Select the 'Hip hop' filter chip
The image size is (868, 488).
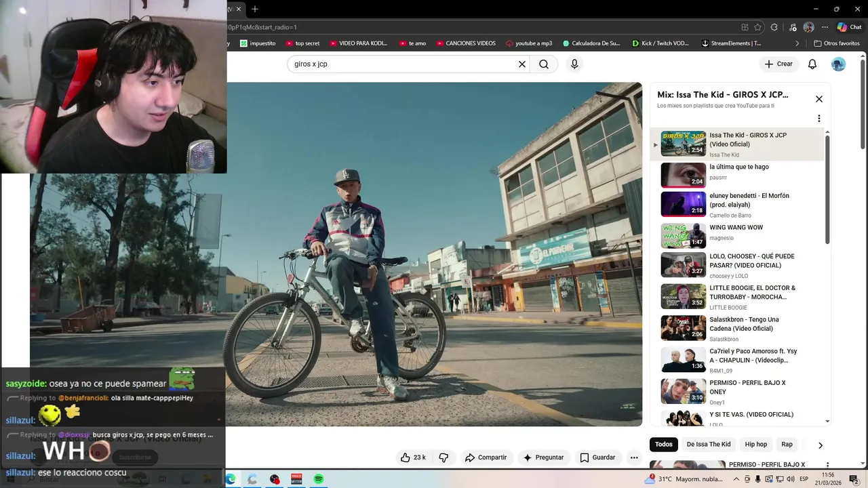pyautogui.click(x=756, y=445)
